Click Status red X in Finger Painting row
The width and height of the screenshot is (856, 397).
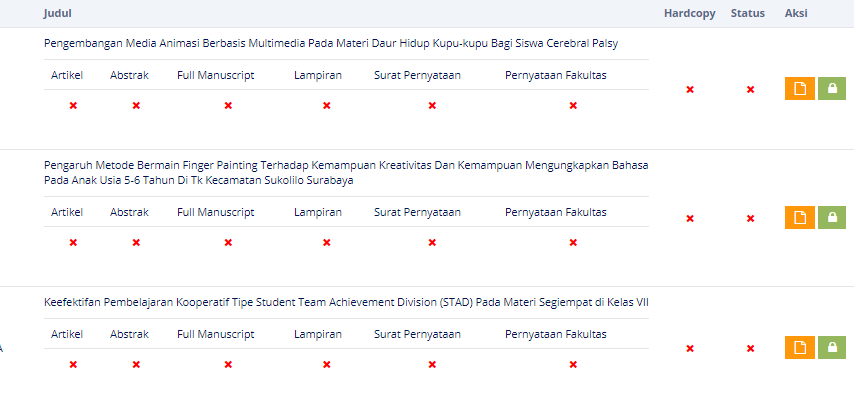[751, 218]
